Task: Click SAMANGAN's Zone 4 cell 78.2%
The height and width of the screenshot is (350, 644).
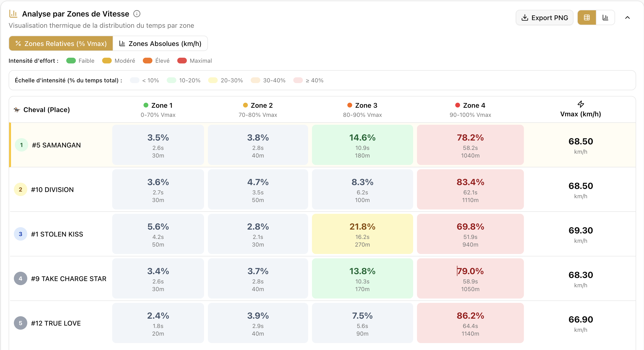Action: (470, 145)
